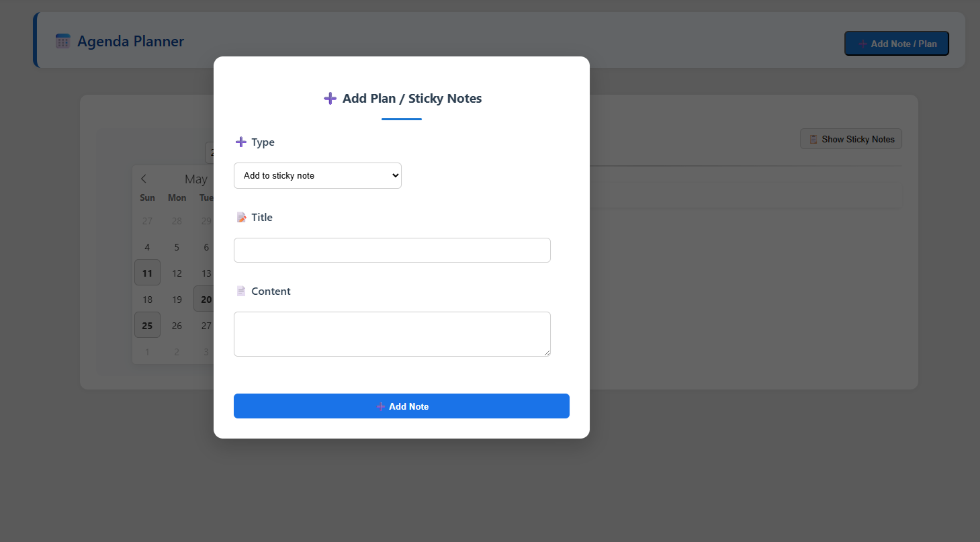Submit with the blue Add Note button

[402, 406]
